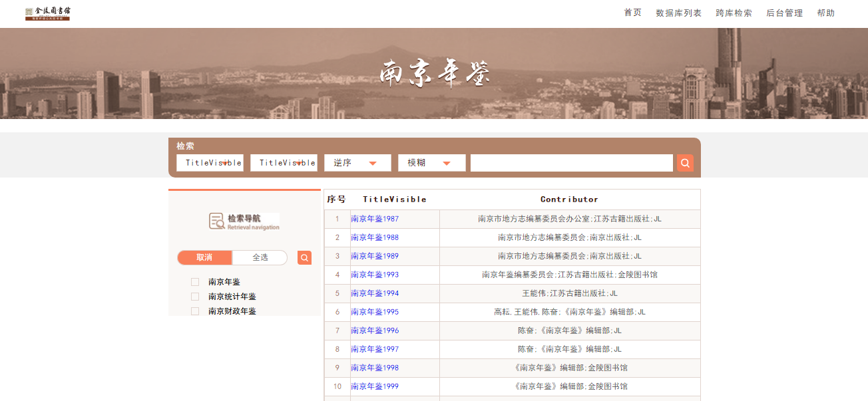Open the 南京年鉴1999 link
Image resolution: width=868 pixels, height=401 pixels.
375,386
